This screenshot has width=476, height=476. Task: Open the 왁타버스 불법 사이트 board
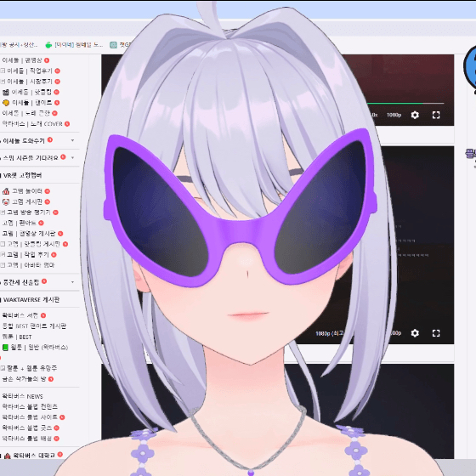pyautogui.click(x=30, y=417)
